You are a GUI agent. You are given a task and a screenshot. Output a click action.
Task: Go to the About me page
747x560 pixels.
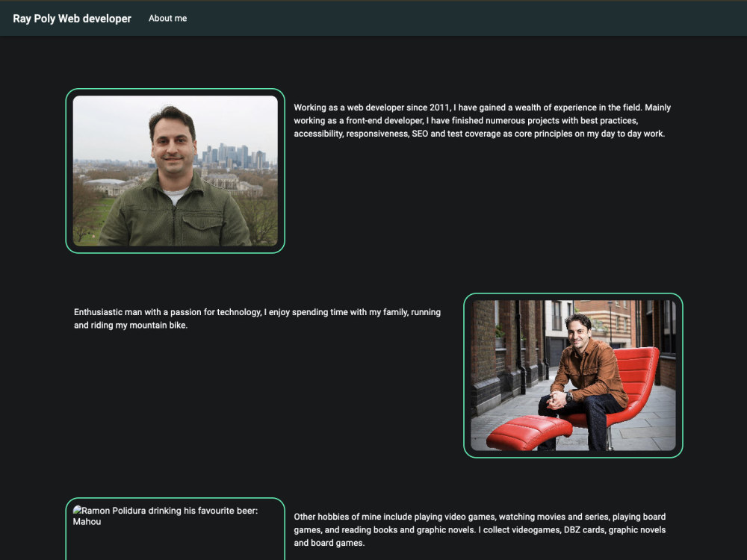167,18
